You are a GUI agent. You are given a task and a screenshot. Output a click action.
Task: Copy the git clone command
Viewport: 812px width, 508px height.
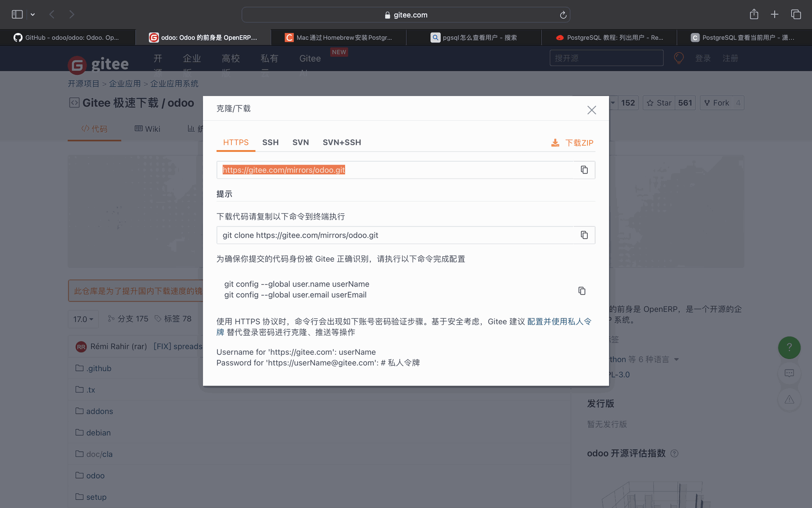tap(584, 235)
